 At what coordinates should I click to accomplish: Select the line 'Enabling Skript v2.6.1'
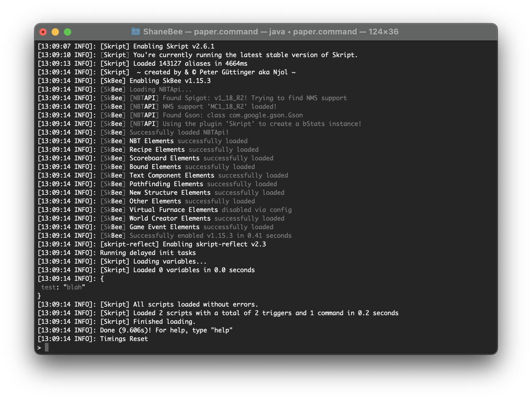tap(126, 46)
